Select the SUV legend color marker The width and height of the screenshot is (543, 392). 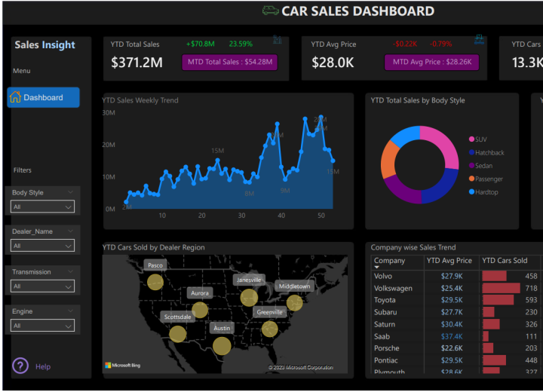472,139
